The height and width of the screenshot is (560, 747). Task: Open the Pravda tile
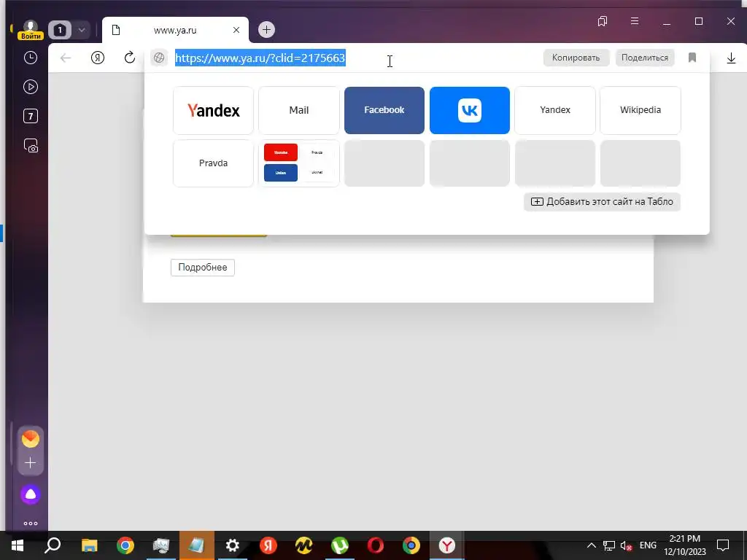[x=214, y=163]
